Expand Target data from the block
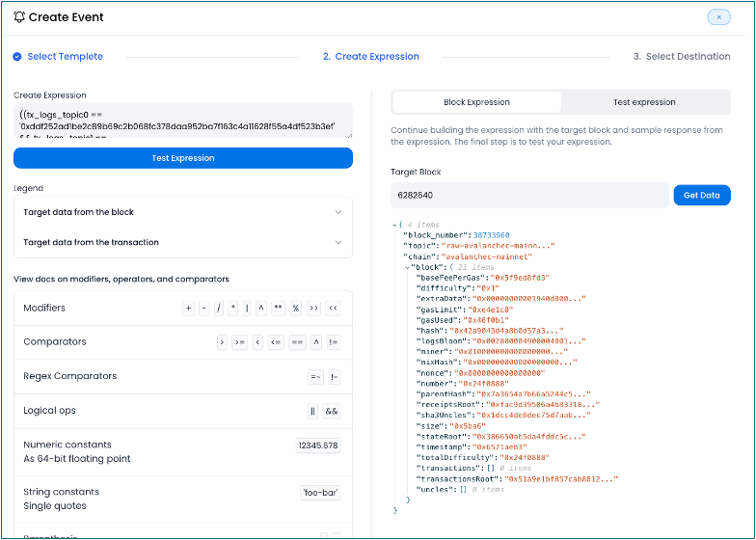 (183, 212)
